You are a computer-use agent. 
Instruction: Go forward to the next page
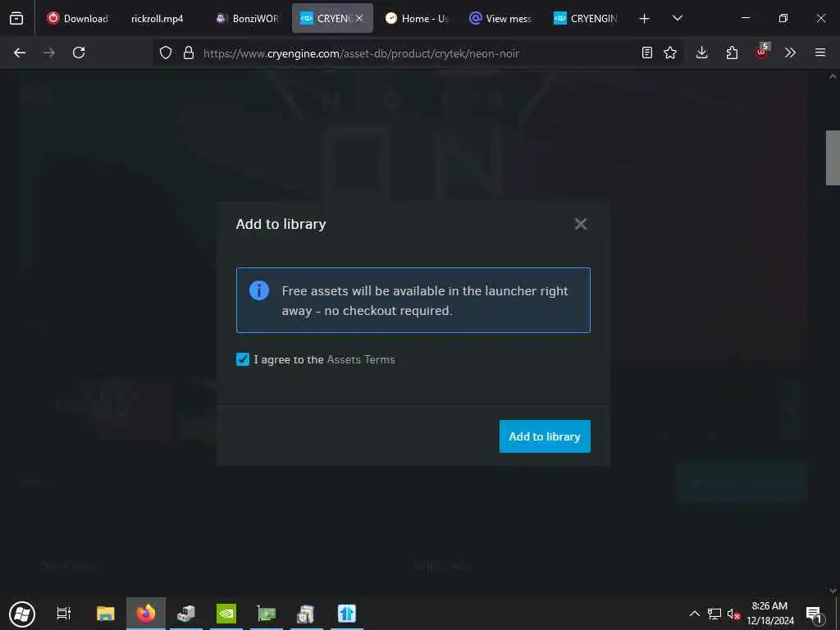click(49, 52)
